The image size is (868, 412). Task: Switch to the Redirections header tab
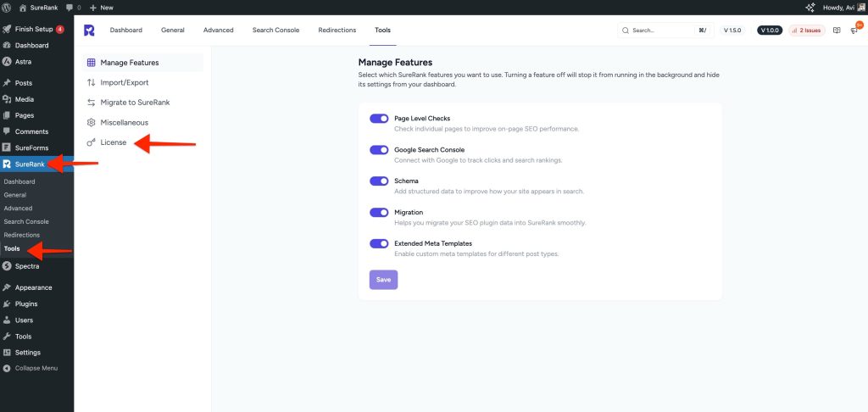coord(337,30)
